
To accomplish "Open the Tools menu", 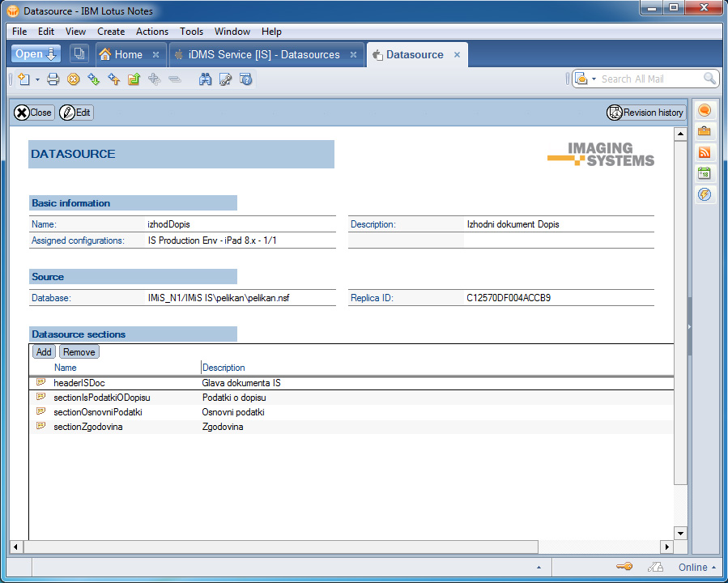I will coord(192,32).
